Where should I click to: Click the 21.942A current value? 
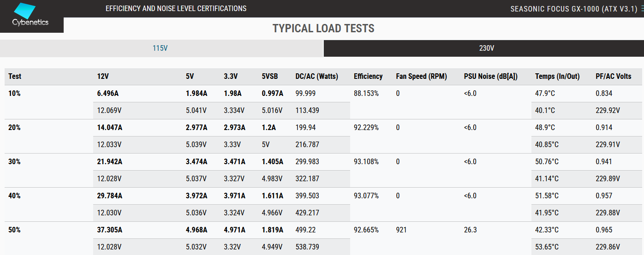click(x=109, y=162)
